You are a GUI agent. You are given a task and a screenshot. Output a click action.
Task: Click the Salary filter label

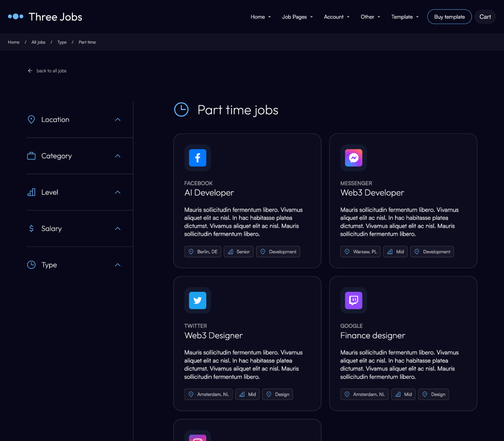point(51,229)
